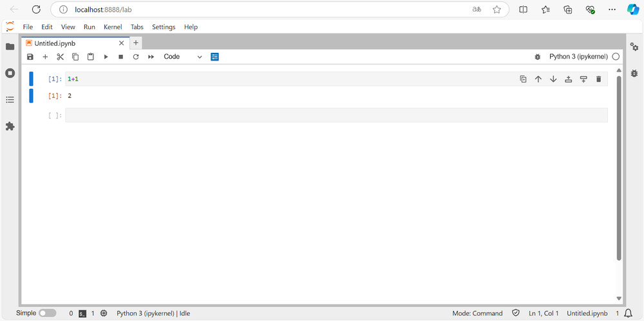Insert a cell below the 1+1 cell
The image size is (644, 321).
(583, 79)
